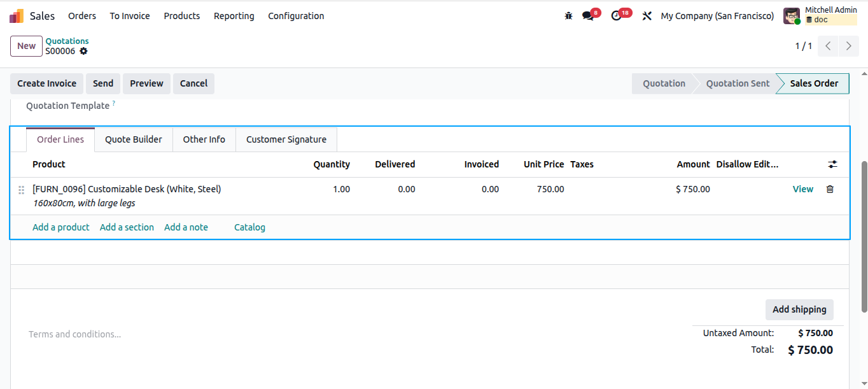Open the My Company (San Francisco) switcher
Viewport: 868px width, 389px height.
coord(717,16)
